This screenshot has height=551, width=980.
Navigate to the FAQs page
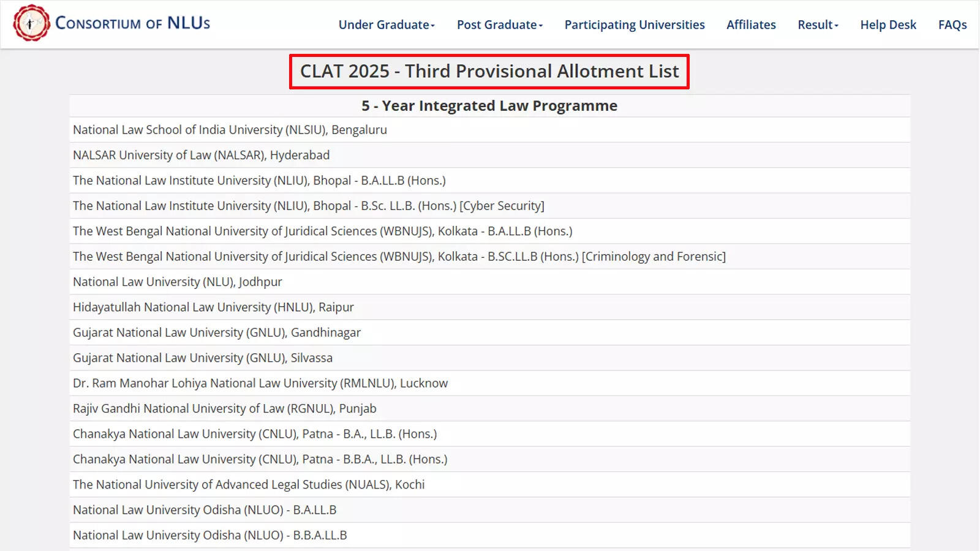(952, 25)
